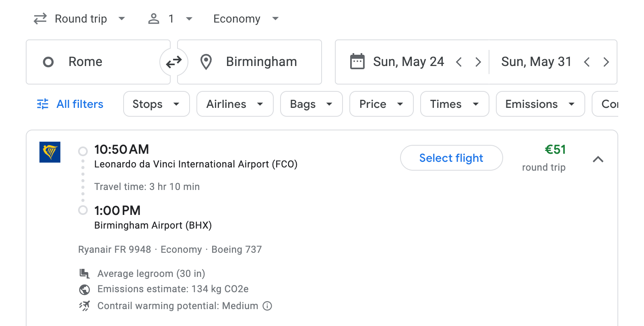Click the info icon next to contrail warming potential
This screenshot has height=326, width=644.
(267, 306)
